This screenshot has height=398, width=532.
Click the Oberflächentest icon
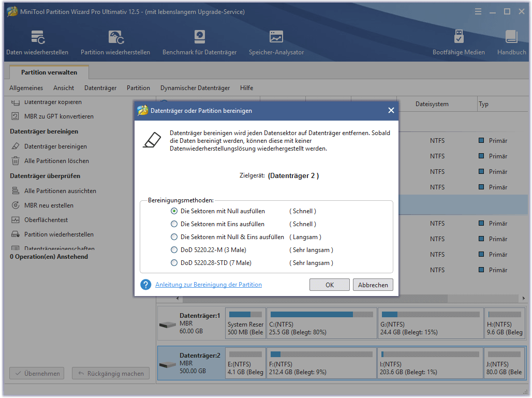(x=16, y=220)
